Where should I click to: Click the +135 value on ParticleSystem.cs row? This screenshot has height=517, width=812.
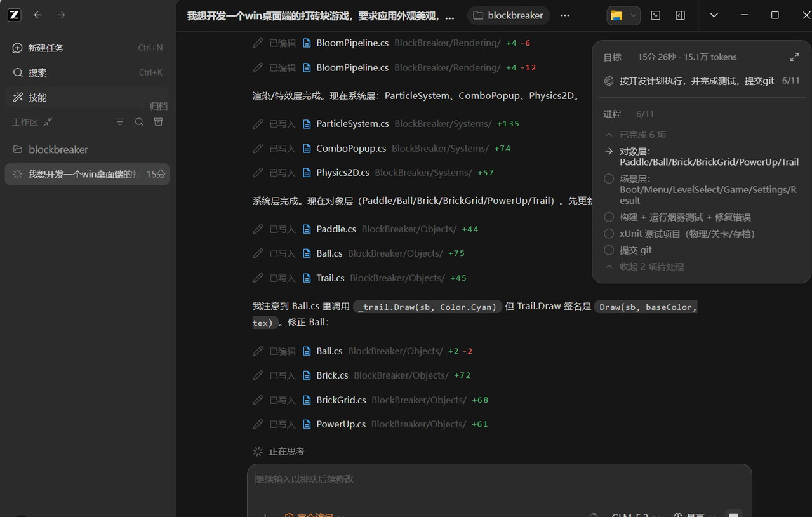(x=508, y=124)
